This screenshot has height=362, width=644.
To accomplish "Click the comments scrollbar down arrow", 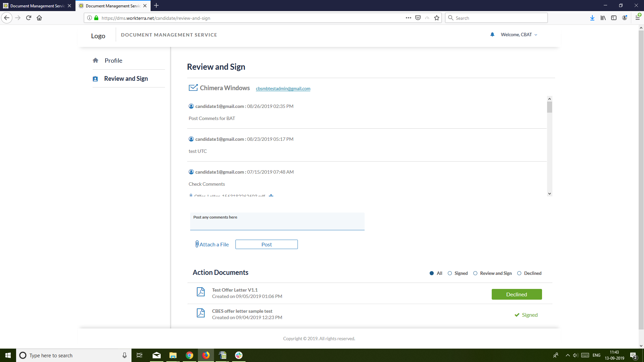I will click(549, 193).
